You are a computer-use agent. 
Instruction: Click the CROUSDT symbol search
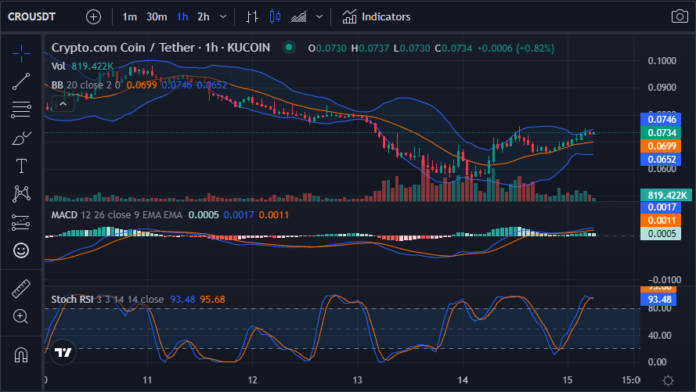point(32,17)
